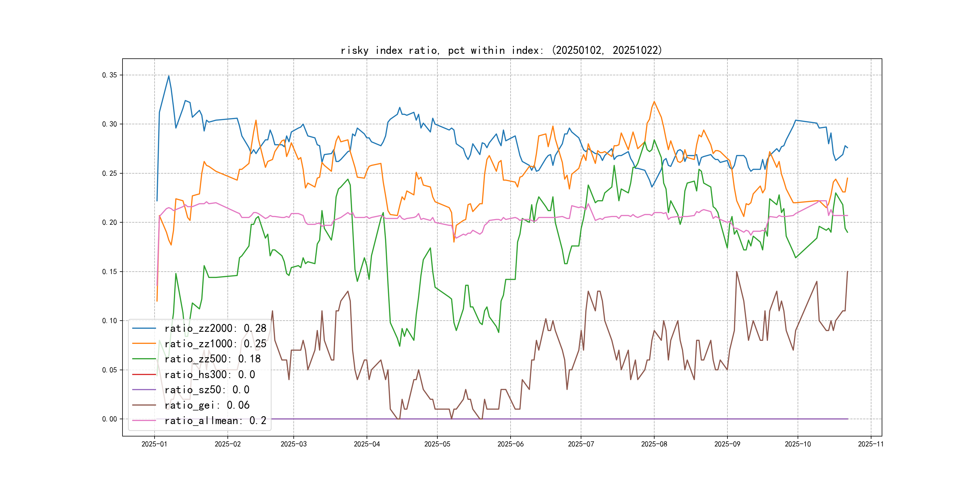This screenshot has width=980, height=490.
Task: Click the 0.20 y-axis tick label
Action: (x=109, y=223)
